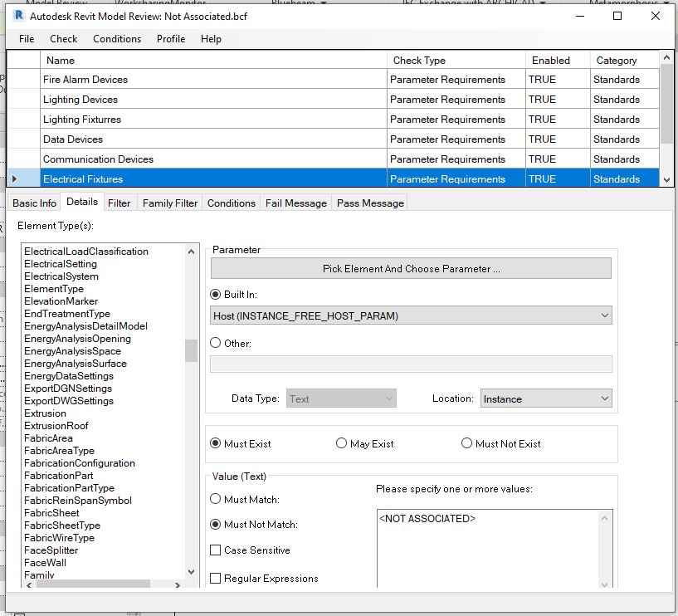Select ExportDWGSettings in element types list

69,401
